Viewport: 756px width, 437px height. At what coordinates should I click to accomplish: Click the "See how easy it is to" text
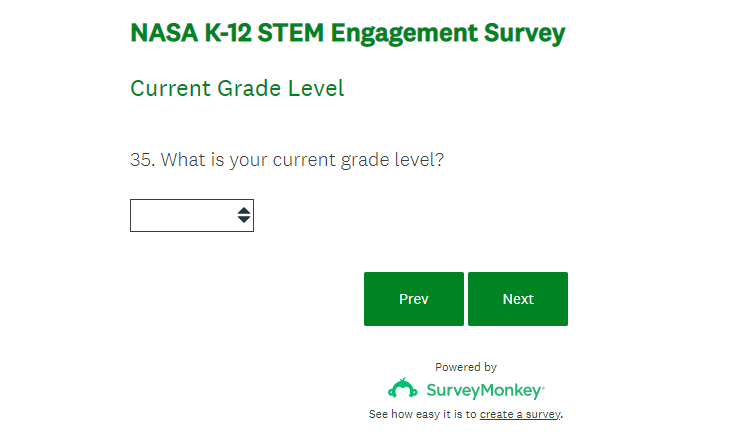423,414
